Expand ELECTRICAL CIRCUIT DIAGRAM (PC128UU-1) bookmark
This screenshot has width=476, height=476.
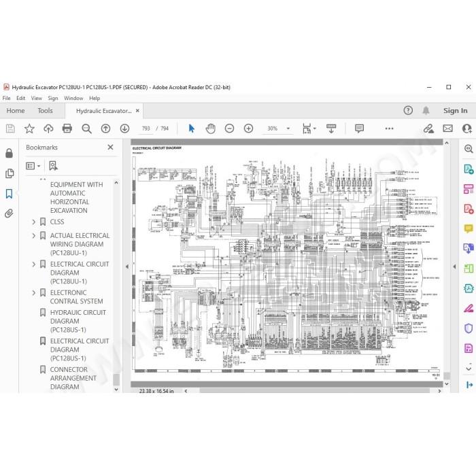click(34, 265)
